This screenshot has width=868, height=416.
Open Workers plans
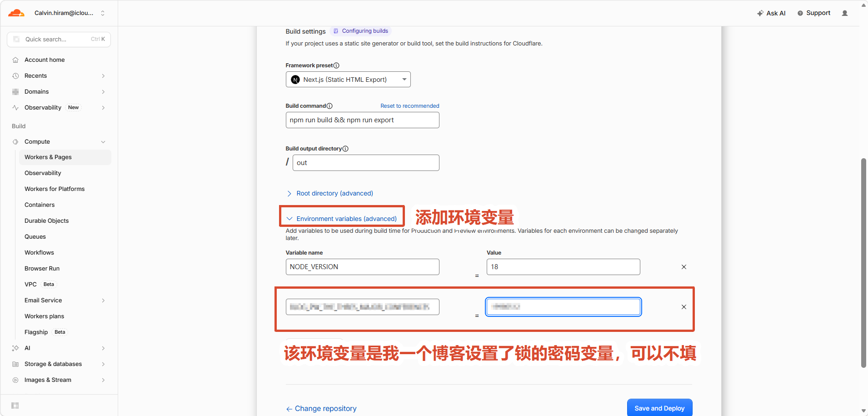(44, 316)
